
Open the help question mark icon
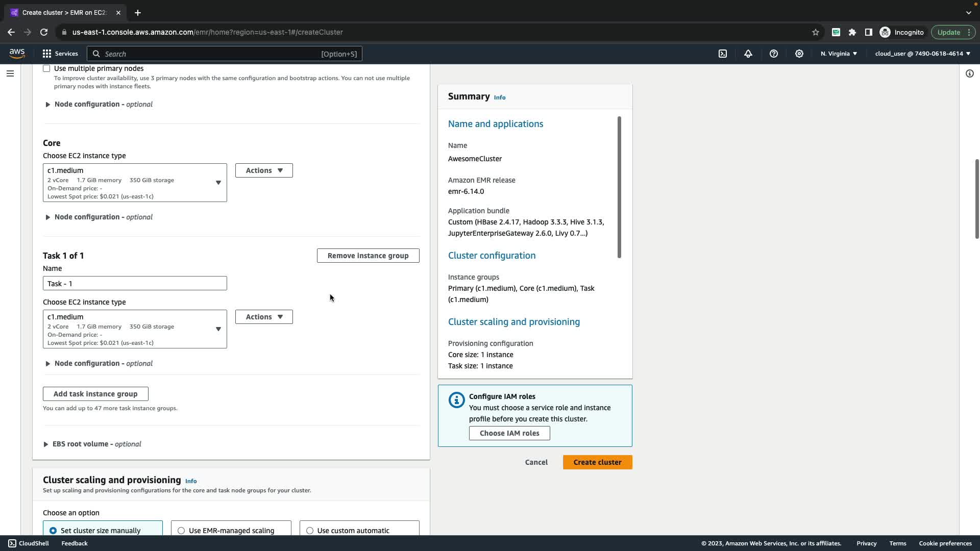774,54
